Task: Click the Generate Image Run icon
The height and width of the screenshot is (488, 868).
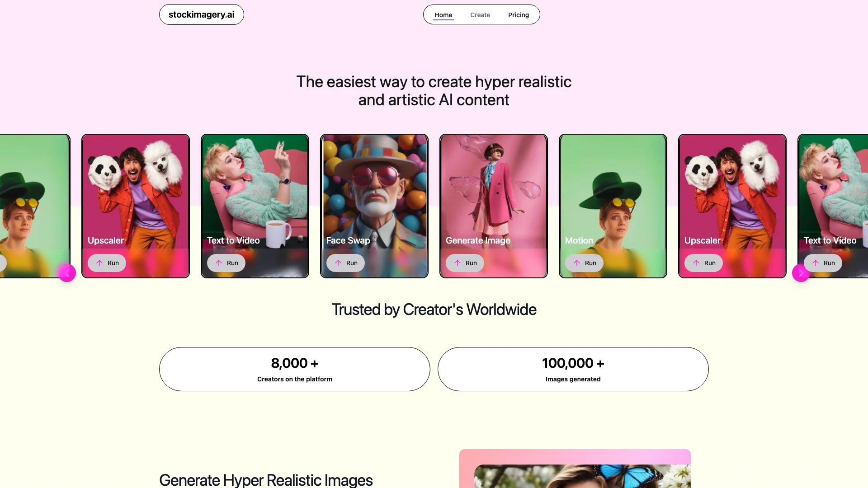Action: point(458,263)
